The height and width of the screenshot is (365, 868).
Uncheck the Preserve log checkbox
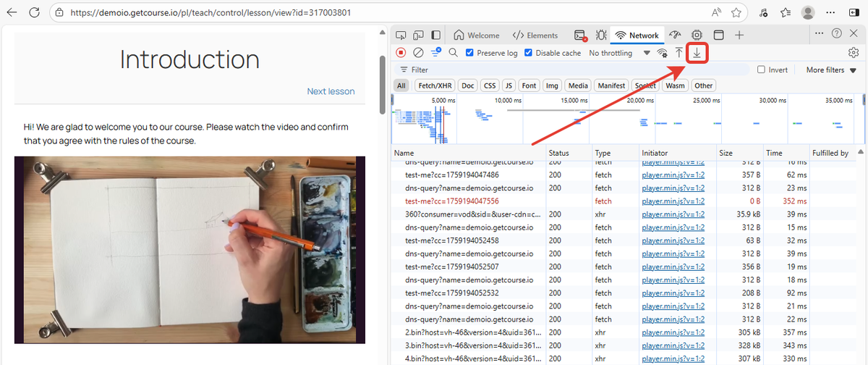pos(470,53)
